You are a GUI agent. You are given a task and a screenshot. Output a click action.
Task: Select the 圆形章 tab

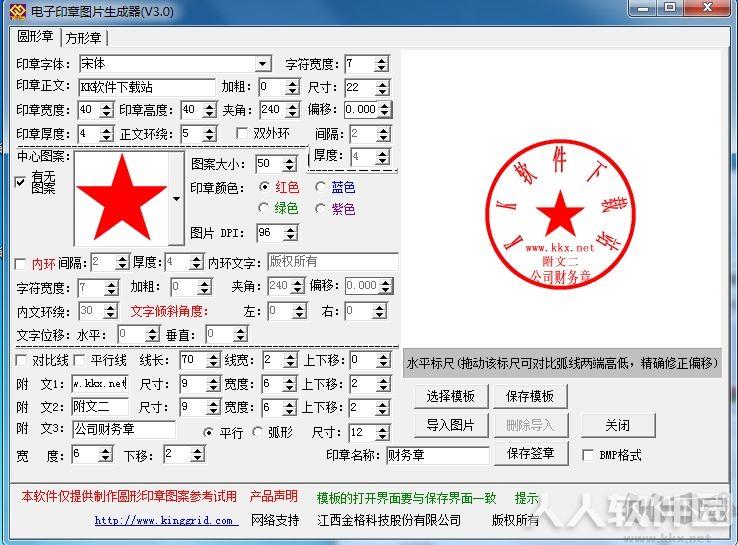click(35, 36)
